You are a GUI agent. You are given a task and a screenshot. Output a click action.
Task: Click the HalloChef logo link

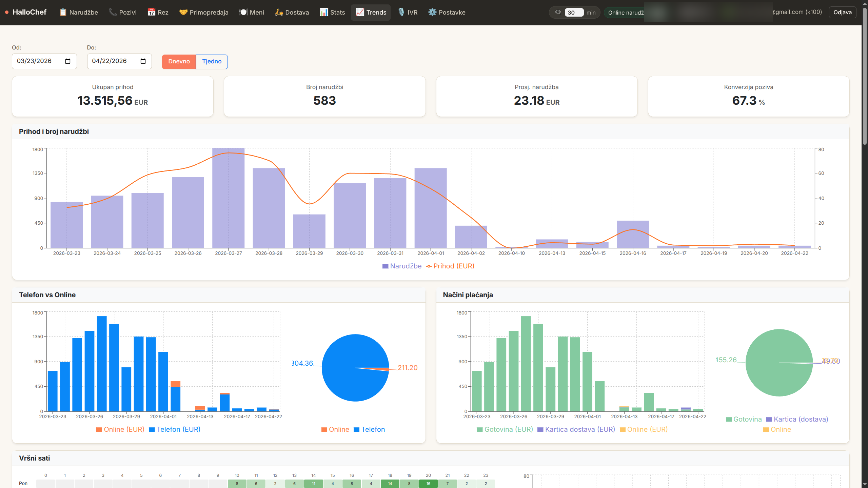(x=29, y=12)
